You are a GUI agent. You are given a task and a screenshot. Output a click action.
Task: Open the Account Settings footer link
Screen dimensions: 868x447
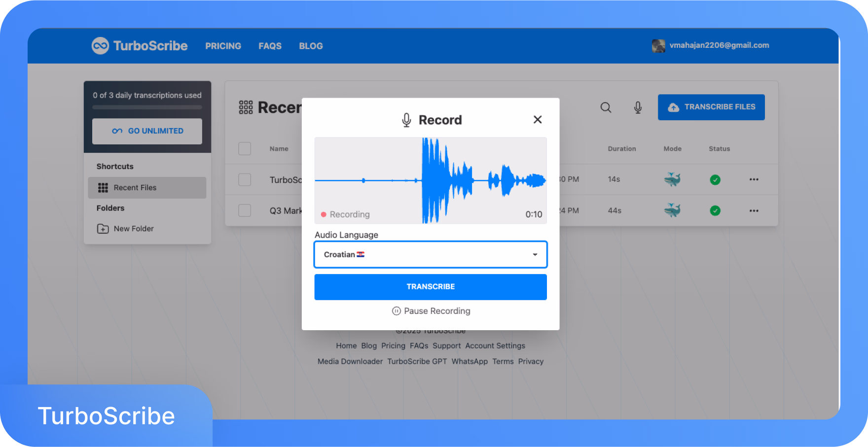[x=495, y=346]
